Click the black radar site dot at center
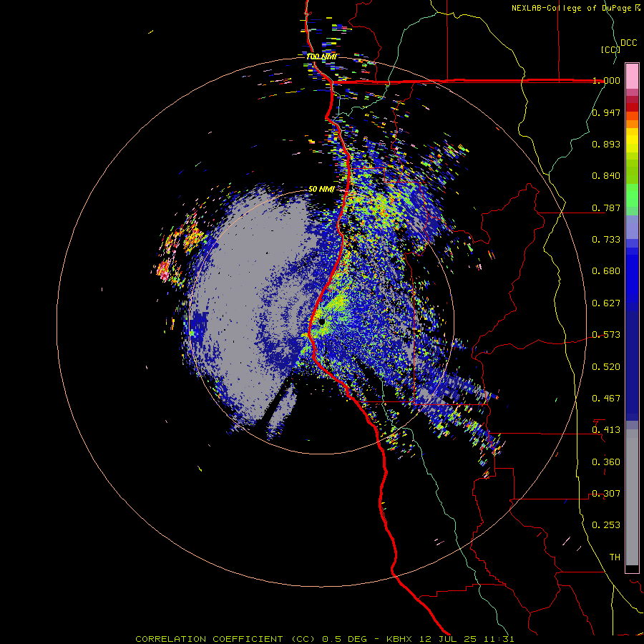Screen dimensions: 644x644 (x=321, y=322)
